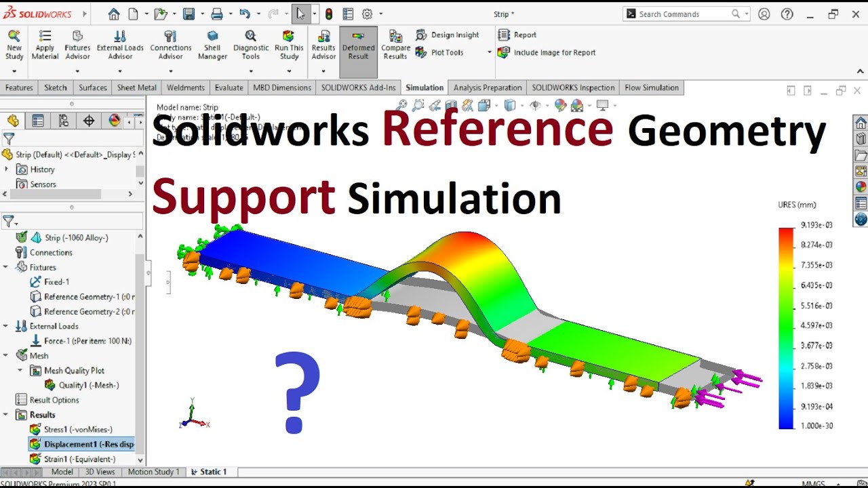The height and width of the screenshot is (488, 868).
Task: Switch to the Features tab
Action: pos(19,87)
